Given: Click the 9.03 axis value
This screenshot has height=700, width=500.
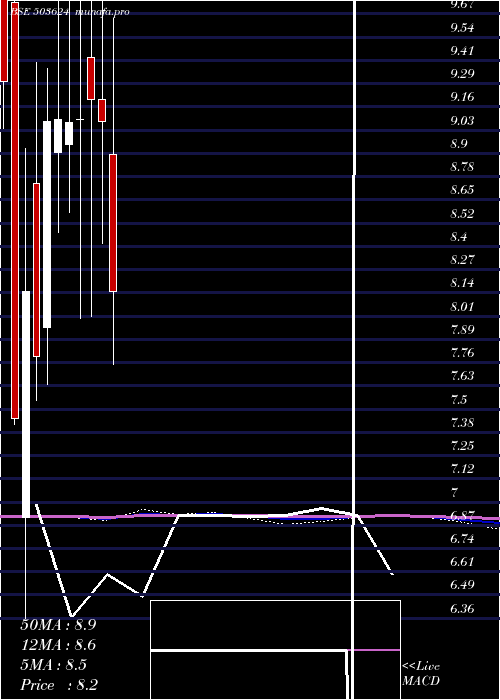Looking at the screenshot, I should click(462, 121).
